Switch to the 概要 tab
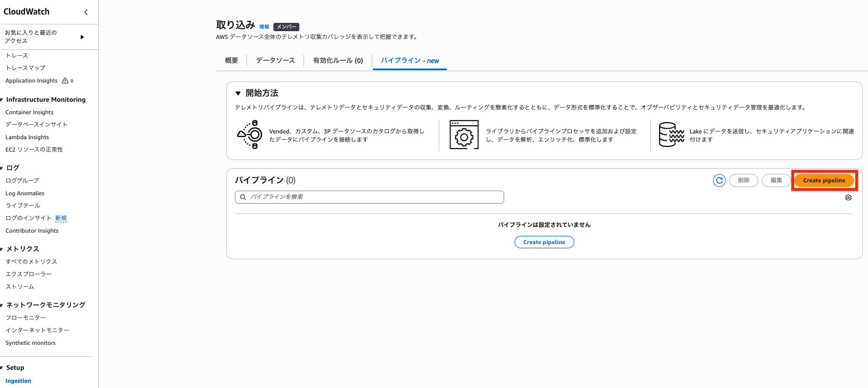This screenshot has height=388, width=868. [231, 60]
